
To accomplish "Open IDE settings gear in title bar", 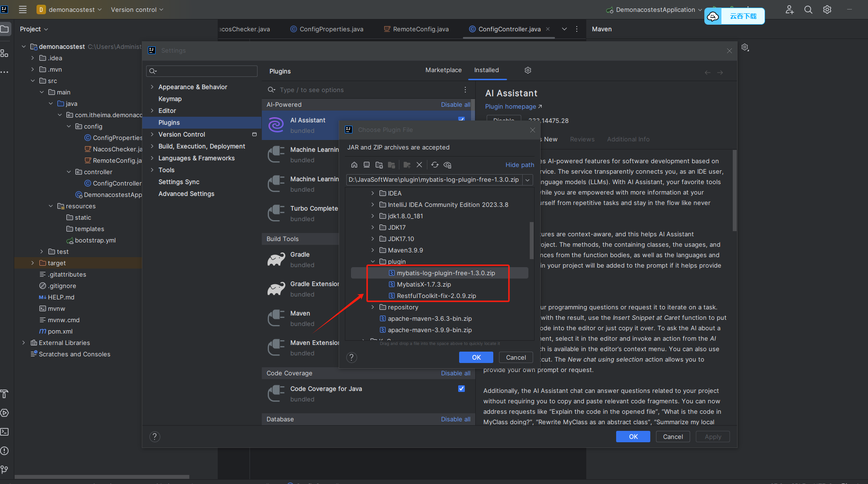I will (827, 9).
